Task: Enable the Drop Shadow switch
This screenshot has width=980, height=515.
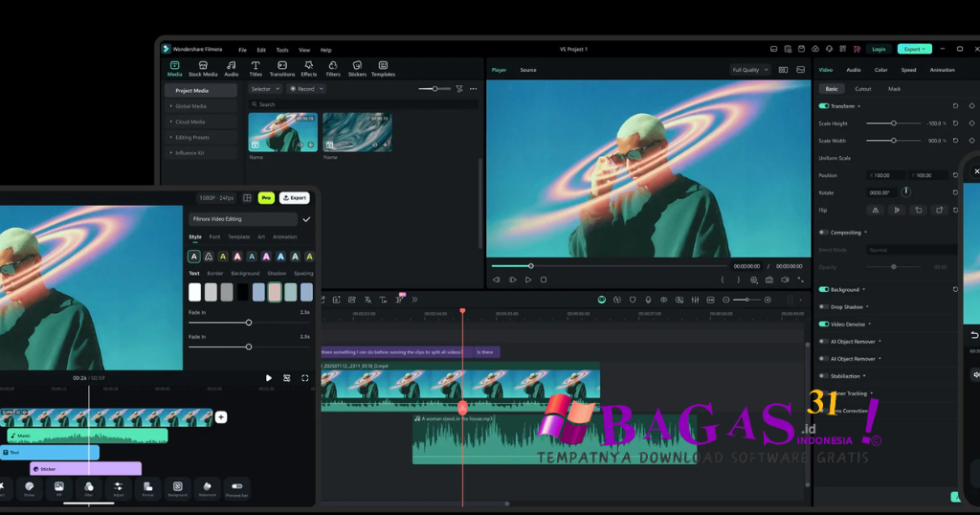Action: coord(824,307)
